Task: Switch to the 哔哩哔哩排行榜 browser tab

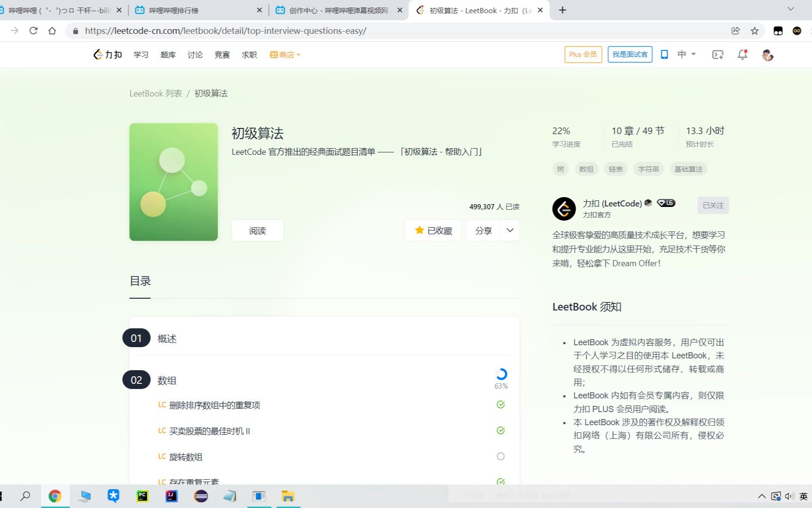Action: [x=198, y=10]
